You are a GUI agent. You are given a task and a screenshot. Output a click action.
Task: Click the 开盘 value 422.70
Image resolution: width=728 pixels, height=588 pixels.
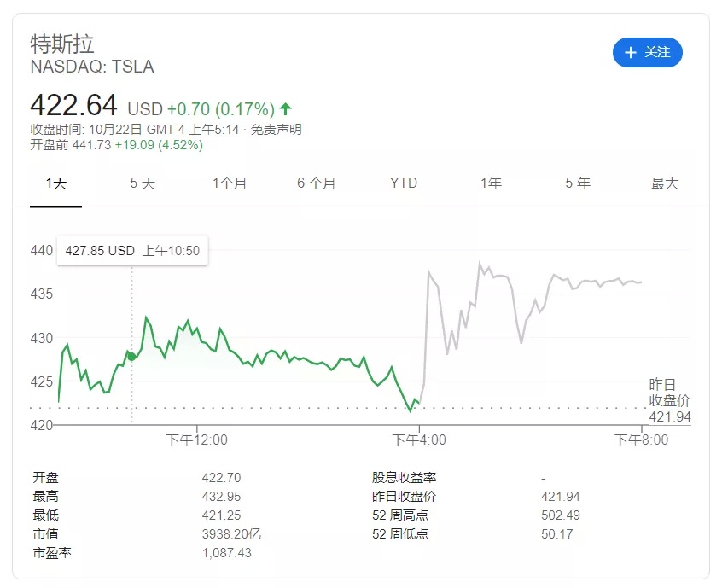point(221,478)
